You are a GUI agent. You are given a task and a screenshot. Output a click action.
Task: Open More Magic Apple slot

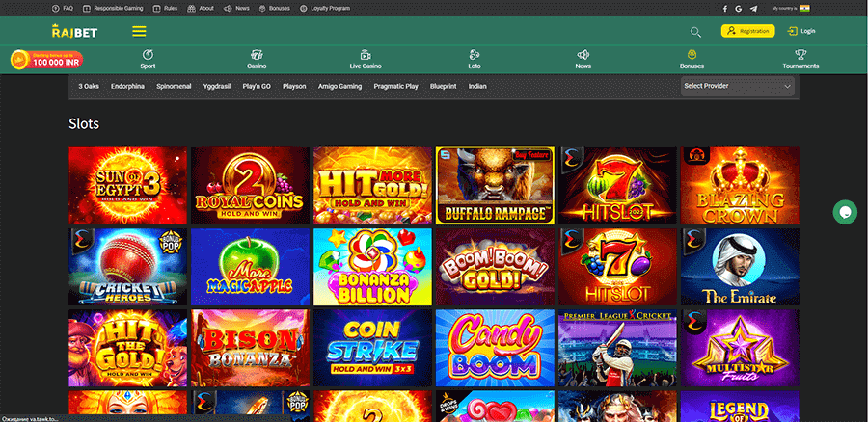250,267
